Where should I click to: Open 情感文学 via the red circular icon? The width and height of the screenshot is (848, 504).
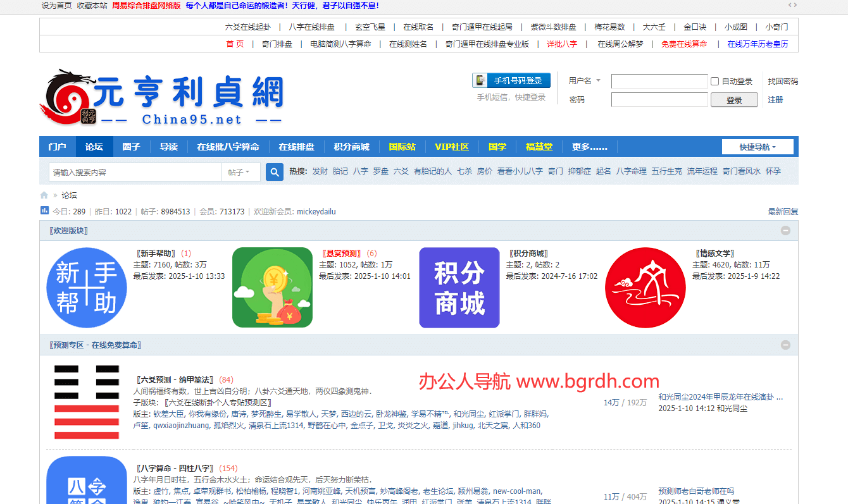coord(645,288)
